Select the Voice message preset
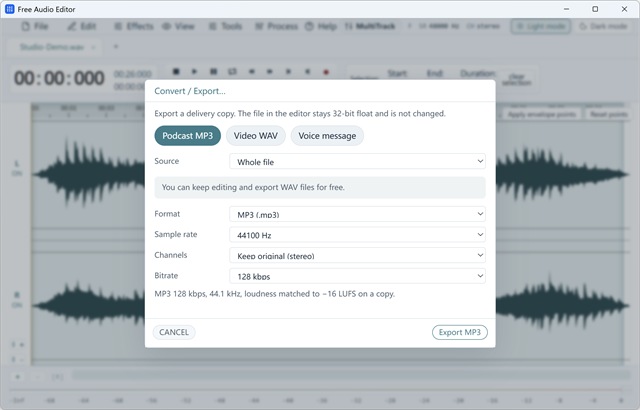Screen dimensions: 640x410 click(x=327, y=136)
